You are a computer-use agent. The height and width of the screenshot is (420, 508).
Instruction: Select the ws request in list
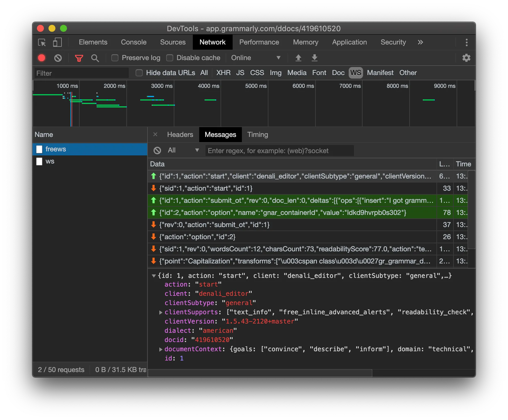coord(50,161)
